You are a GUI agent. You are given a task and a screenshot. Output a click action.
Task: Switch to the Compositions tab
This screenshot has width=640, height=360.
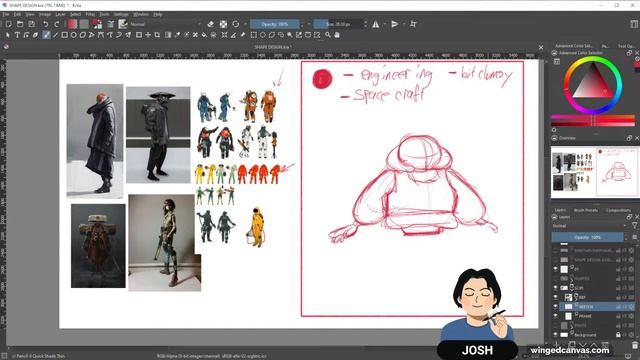click(x=618, y=210)
